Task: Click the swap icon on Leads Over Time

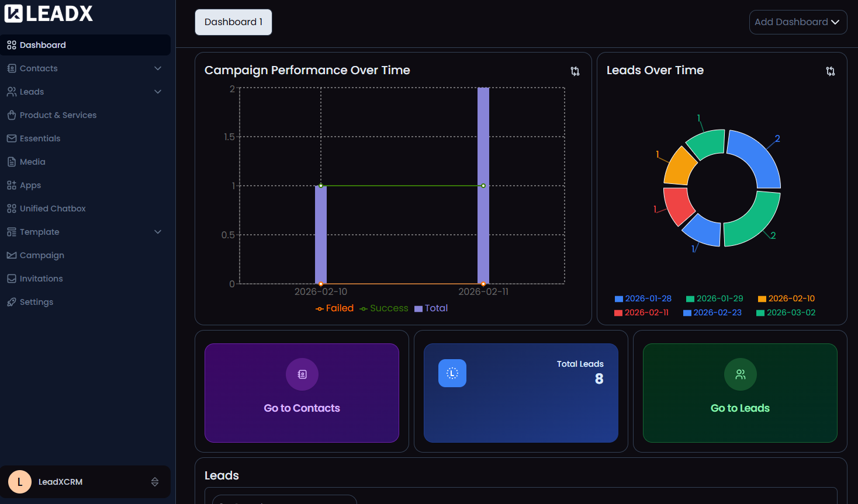Action: click(x=830, y=71)
